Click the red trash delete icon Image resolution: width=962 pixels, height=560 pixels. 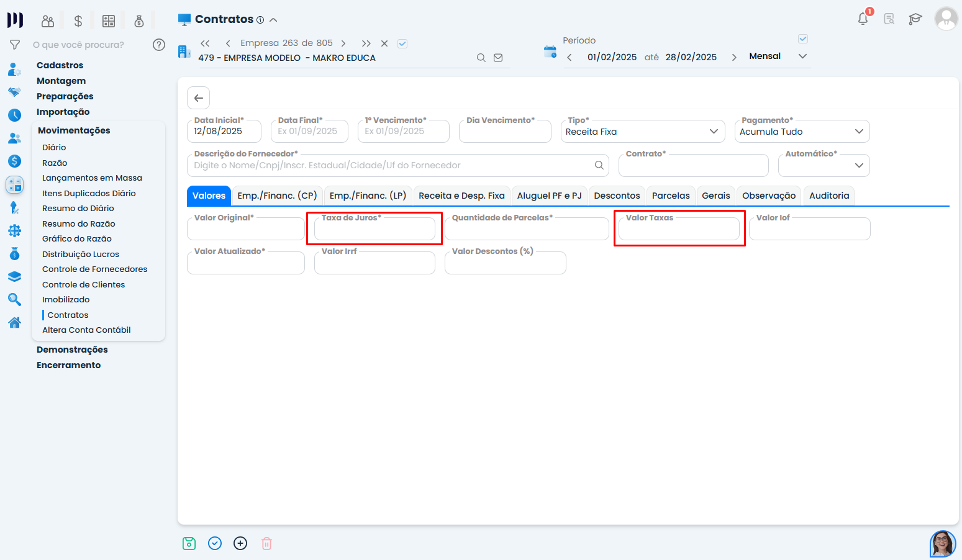click(x=266, y=543)
